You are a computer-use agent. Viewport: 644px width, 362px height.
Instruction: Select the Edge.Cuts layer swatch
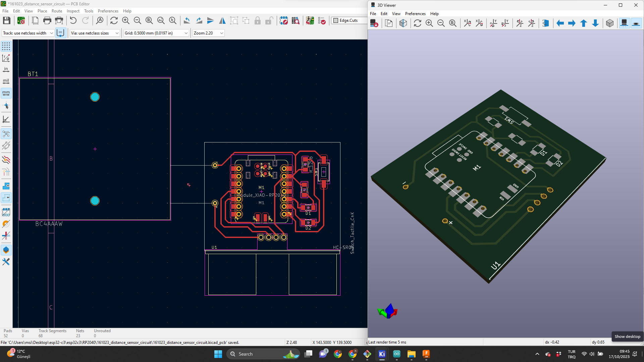[335, 20]
